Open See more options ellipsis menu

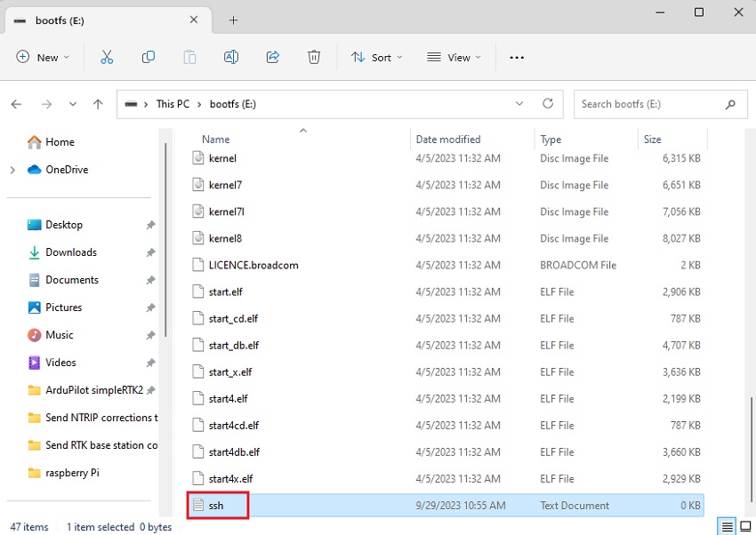[x=517, y=57]
